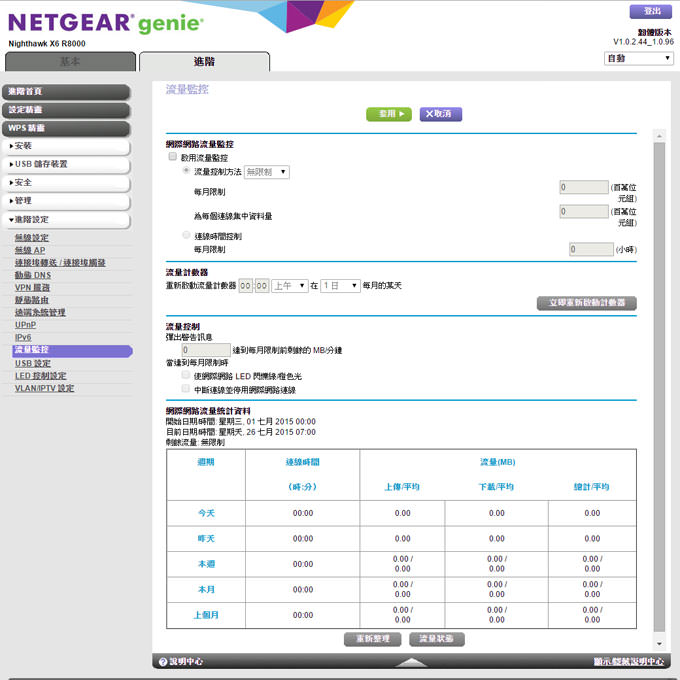Toggle the Internet LED flashing checkbox

(x=186, y=375)
